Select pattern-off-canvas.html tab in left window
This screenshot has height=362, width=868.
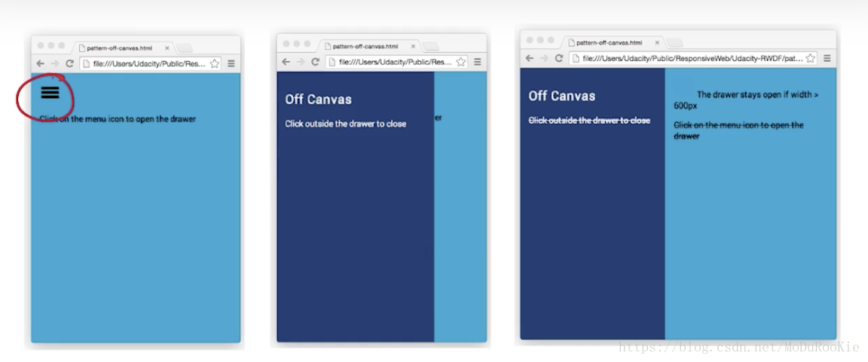coord(123,48)
